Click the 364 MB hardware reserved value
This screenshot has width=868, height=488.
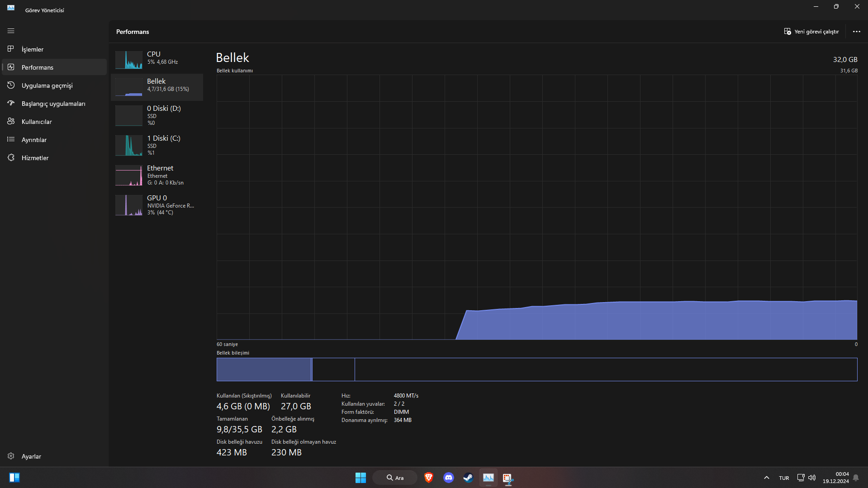[x=403, y=420]
